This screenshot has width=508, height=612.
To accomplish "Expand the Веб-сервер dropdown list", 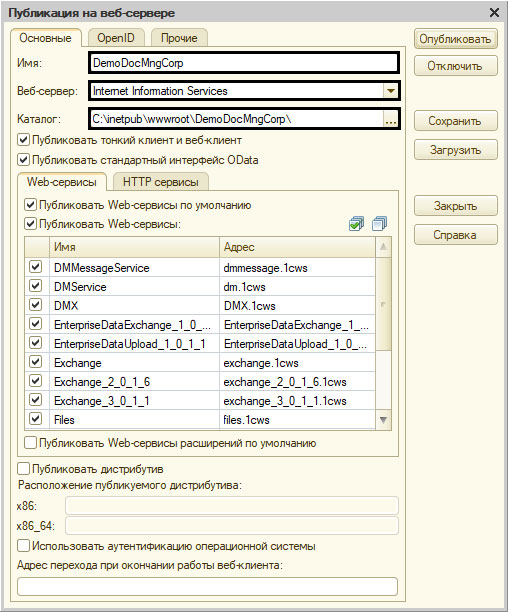I will tap(391, 91).
